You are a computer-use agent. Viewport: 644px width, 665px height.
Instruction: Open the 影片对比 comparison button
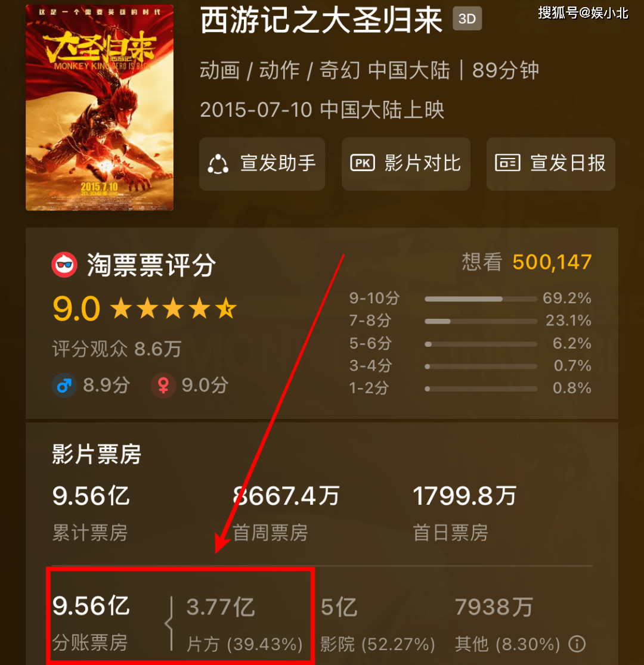[x=406, y=164]
